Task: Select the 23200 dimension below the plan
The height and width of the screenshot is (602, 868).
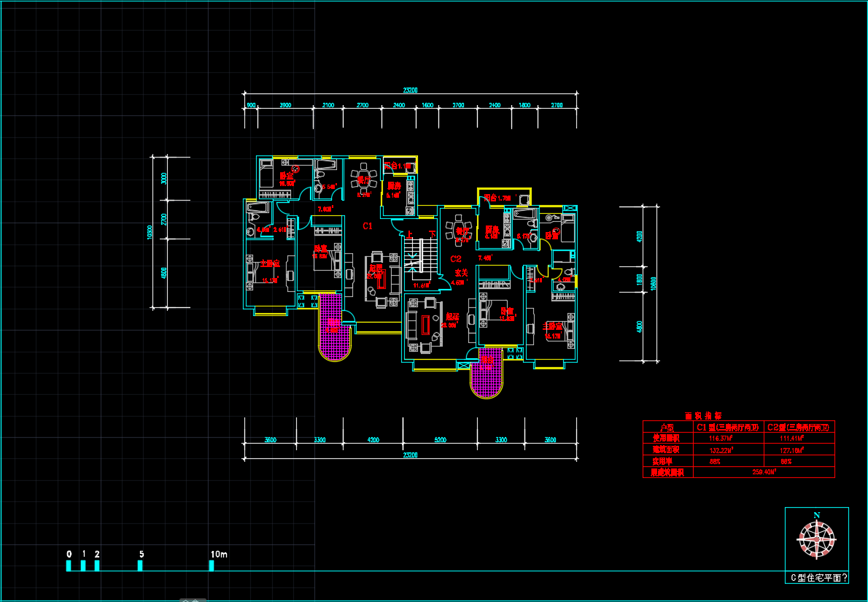Action: coord(410,455)
